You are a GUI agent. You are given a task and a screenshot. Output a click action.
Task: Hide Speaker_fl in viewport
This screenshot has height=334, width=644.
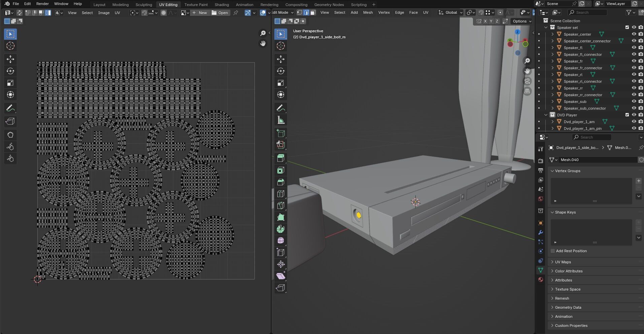tap(634, 47)
